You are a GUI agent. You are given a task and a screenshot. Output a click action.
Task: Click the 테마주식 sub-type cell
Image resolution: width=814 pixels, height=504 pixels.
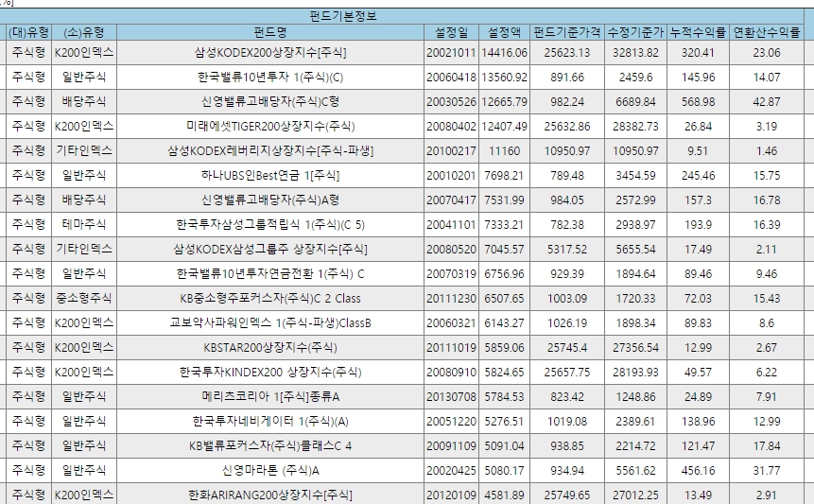(84, 225)
